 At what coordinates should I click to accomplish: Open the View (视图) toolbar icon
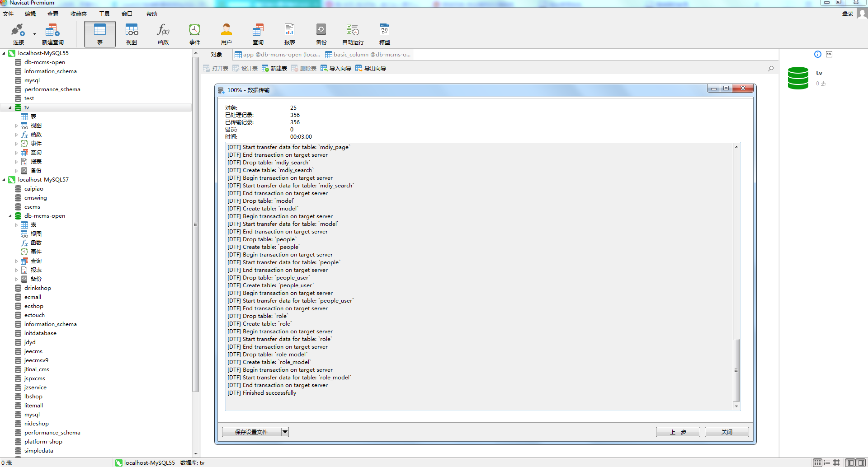132,34
